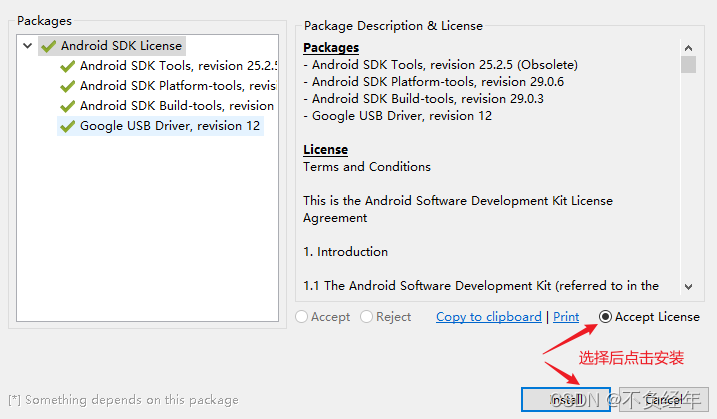Image resolution: width=717 pixels, height=419 pixels.
Task: Click the Packages heading in description
Action: pos(331,48)
